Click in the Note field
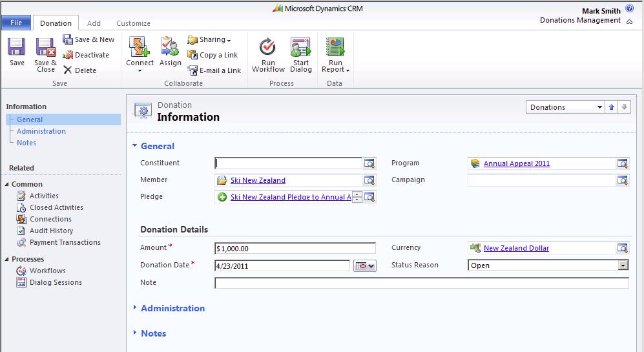 [421, 283]
